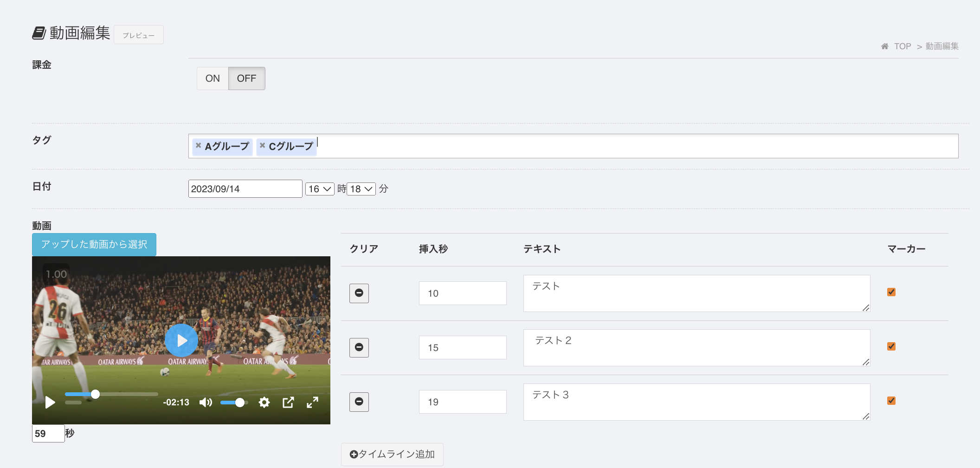The image size is (980, 468).
Task: Open the video player settings gear
Action: (264, 402)
